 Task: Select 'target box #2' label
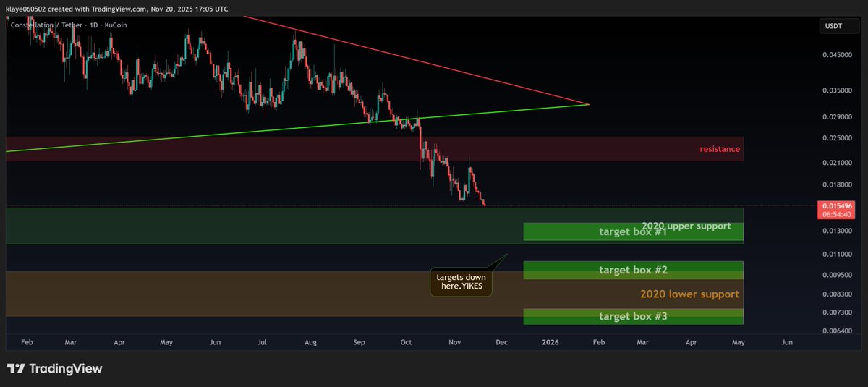pyautogui.click(x=633, y=270)
